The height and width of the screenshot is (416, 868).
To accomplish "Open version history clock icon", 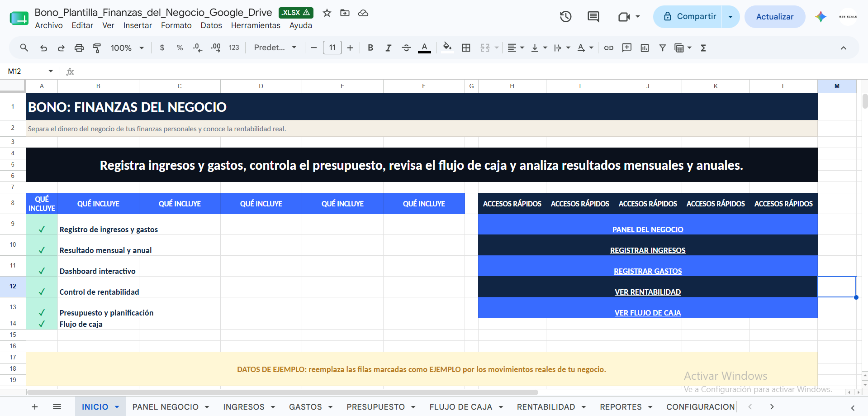I will [x=565, y=17].
